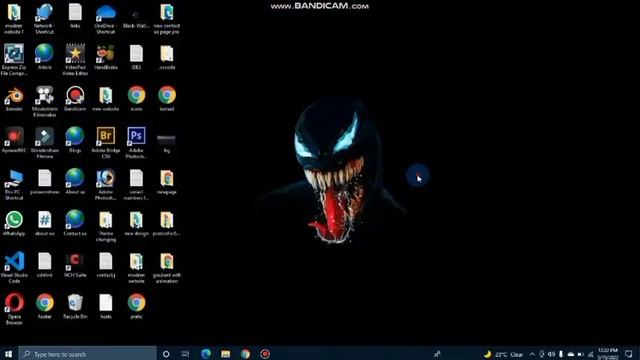Launch Microsoft Edge from the taskbar
The height and width of the screenshot is (360, 640).
click(x=206, y=354)
